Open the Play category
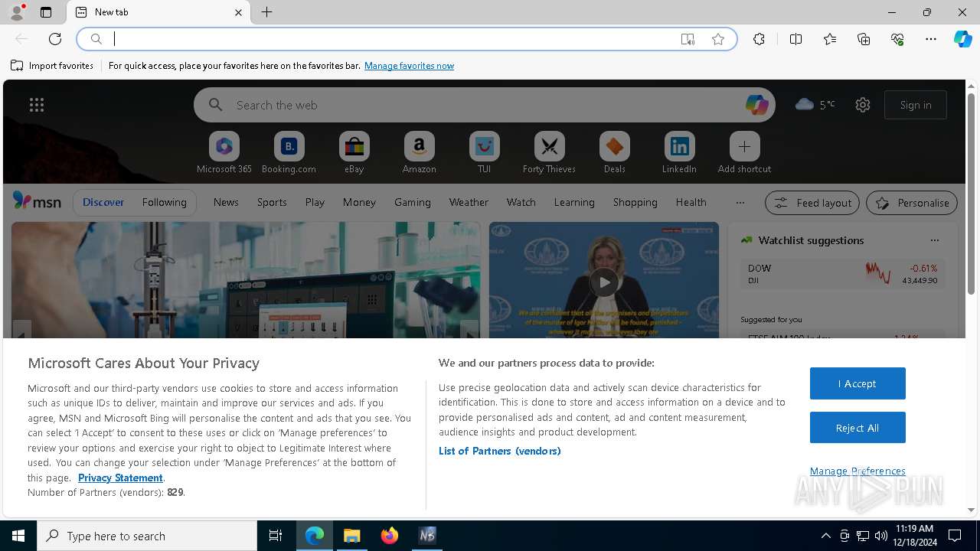The width and height of the screenshot is (980, 551). click(x=315, y=202)
